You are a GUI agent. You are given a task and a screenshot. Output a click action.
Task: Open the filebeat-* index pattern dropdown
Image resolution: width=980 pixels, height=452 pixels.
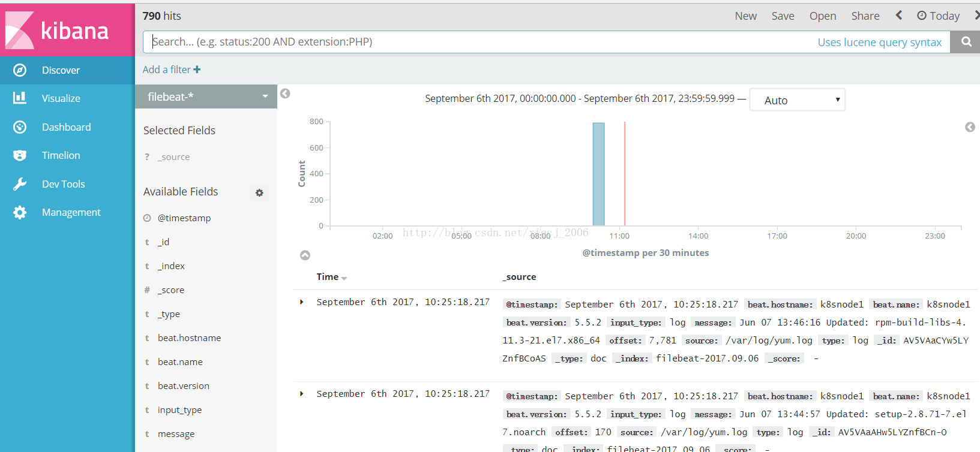click(x=206, y=97)
